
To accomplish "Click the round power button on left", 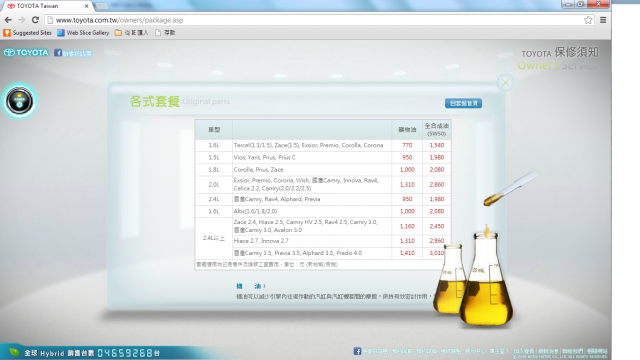I will coord(19,101).
